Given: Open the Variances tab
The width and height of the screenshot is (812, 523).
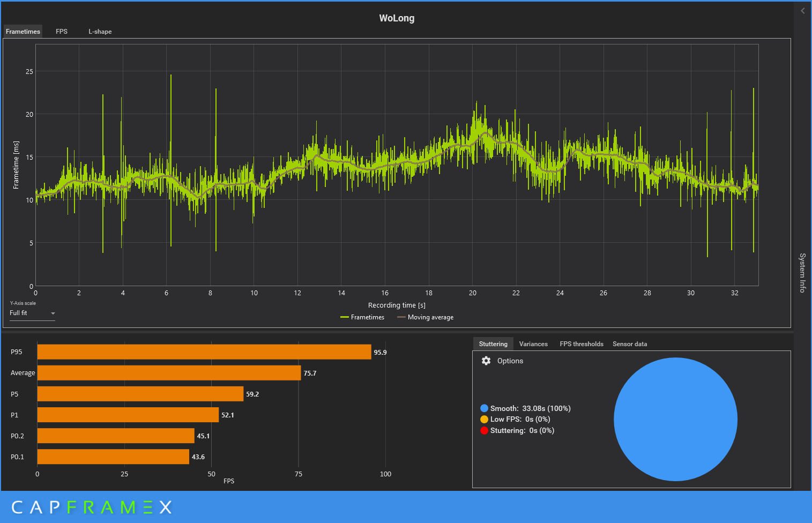Looking at the screenshot, I should pyautogui.click(x=533, y=344).
